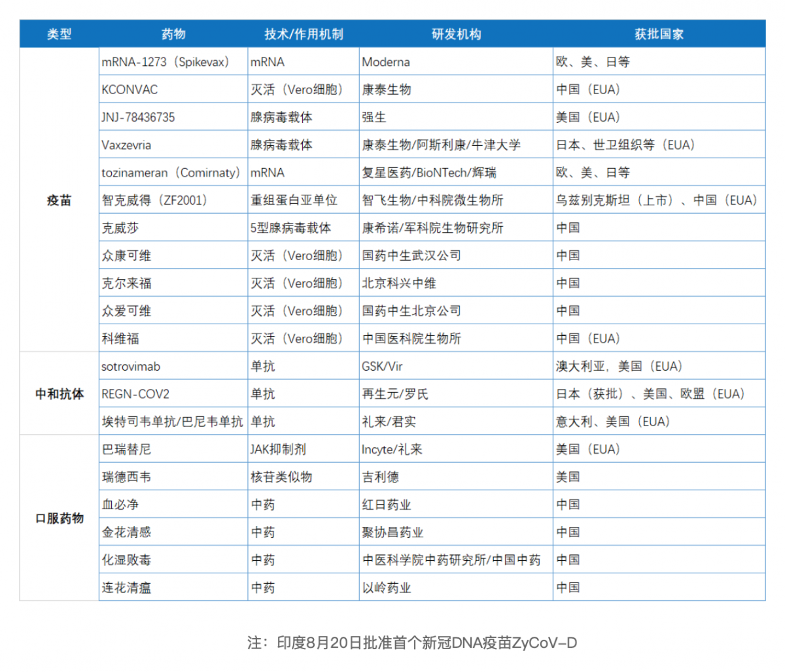
Task: Select the 科维福 drug cell
Action: tap(173, 339)
